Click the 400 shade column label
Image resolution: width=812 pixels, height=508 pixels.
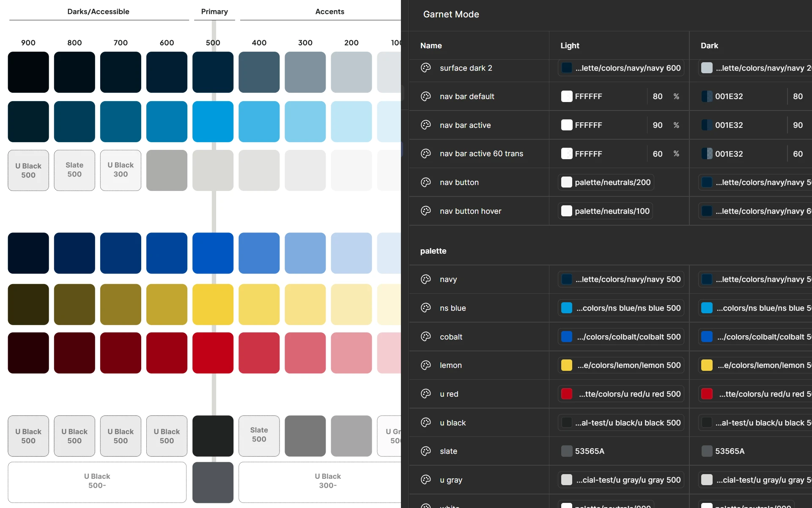tap(259, 43)
